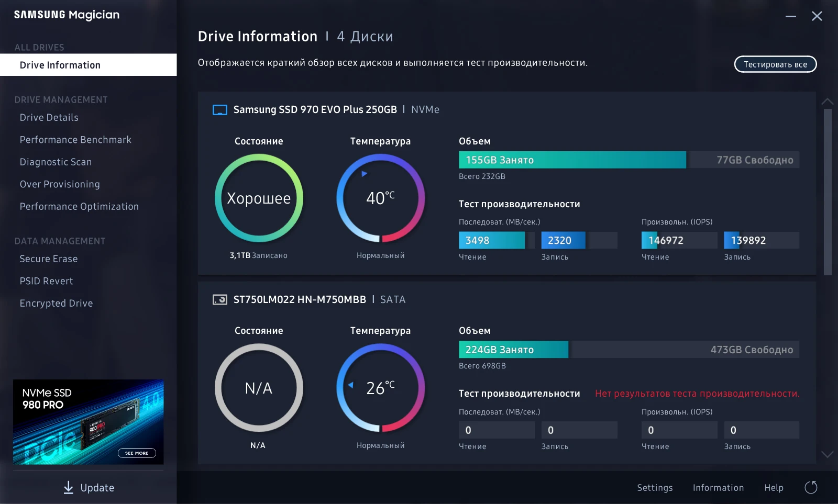Click the 26°C temperature gauge
Viewport: 838px width, 504px height.
coord(381,388)
